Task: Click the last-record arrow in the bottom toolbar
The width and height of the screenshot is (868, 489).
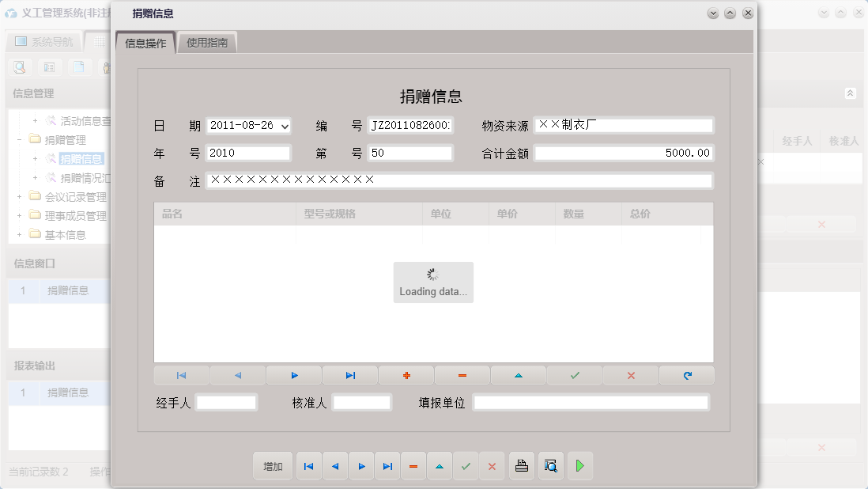Action: 387,466
